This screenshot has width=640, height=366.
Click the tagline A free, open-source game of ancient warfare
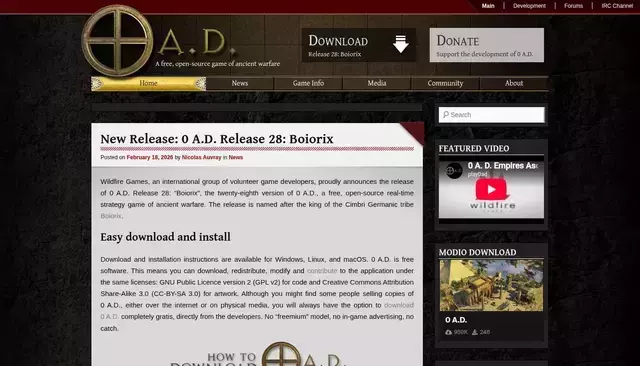click(x=217, y=64)
